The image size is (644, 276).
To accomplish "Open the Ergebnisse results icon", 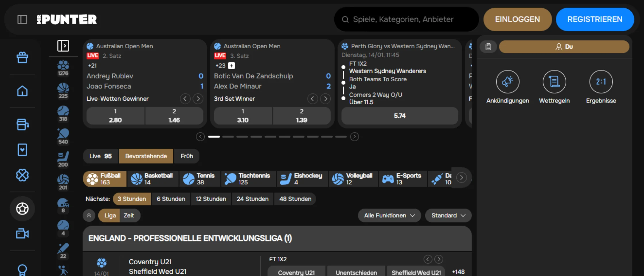I will tap(601, 82).
